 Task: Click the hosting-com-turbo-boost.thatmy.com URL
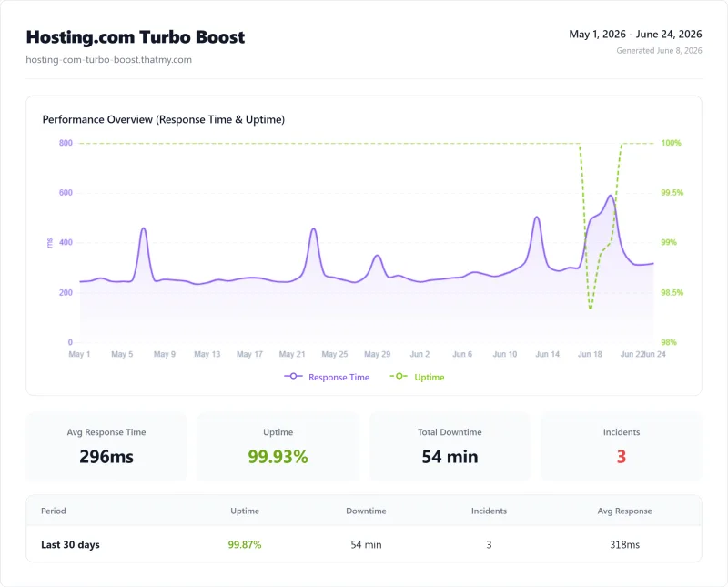(x=108, y=59)
